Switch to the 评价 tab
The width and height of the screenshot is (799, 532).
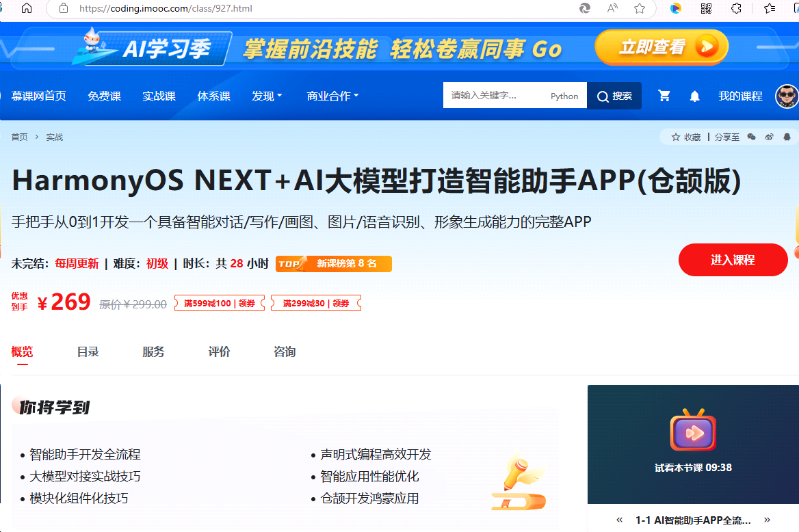tap(219, 351)
